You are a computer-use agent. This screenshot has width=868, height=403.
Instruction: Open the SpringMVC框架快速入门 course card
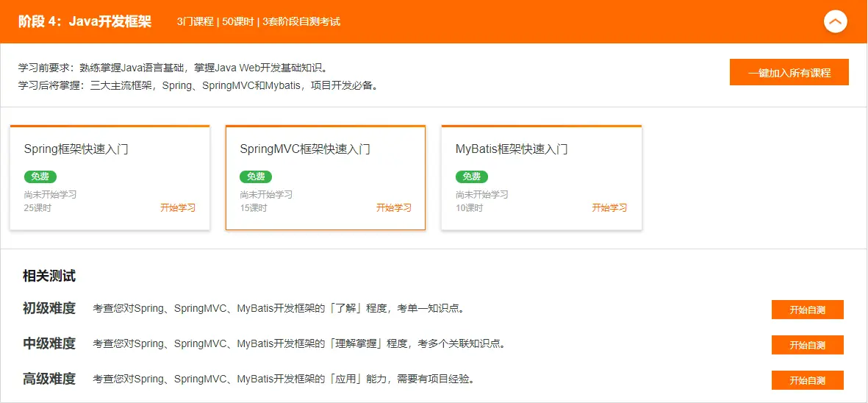[x=326, y=178]
